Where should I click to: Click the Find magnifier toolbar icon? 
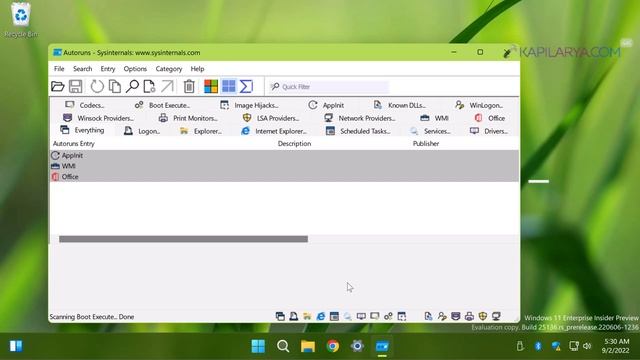click(x=132, y=86)
